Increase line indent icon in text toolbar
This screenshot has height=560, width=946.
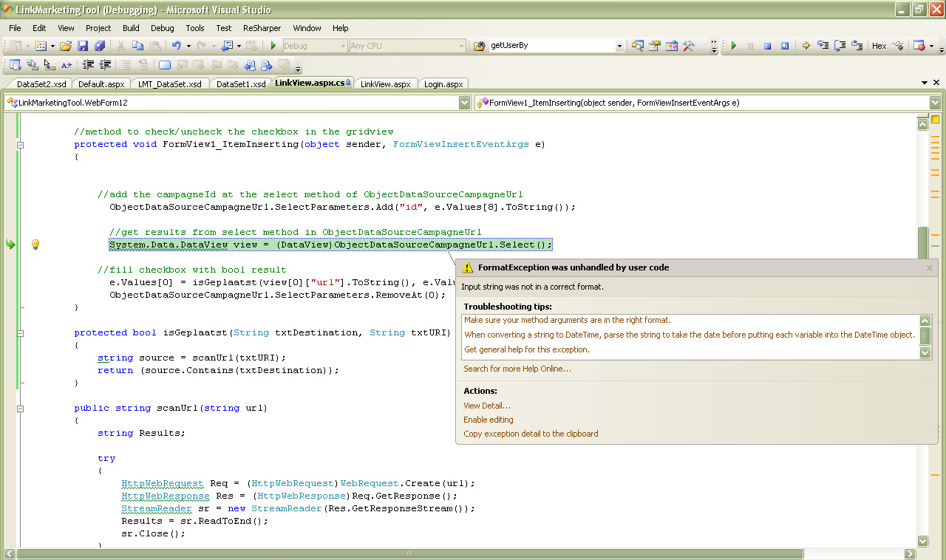(106, 65)
